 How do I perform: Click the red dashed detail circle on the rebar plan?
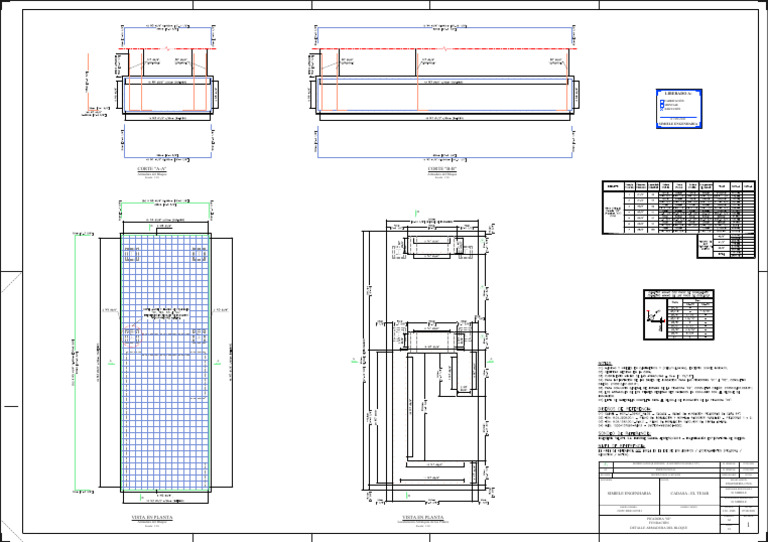coord(132,336)
